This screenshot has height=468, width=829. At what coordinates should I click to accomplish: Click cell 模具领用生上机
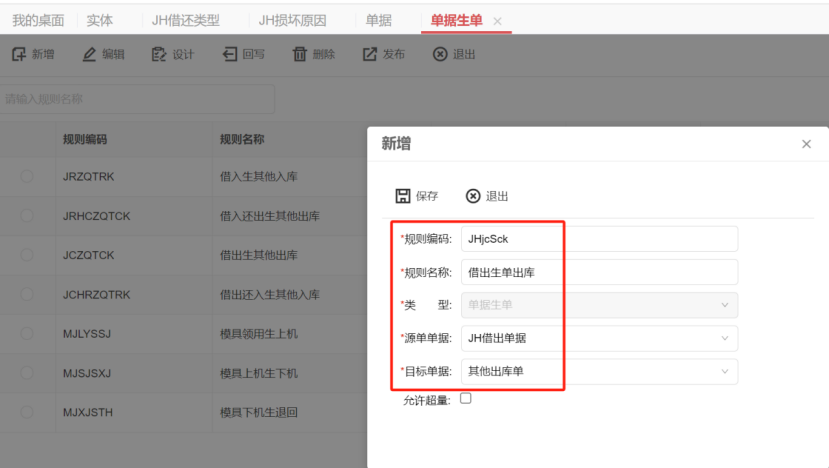[259, 334]
